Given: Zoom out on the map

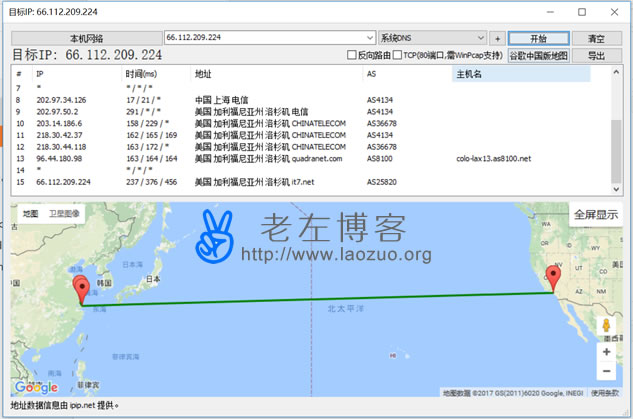Looking at the screenshot, I should (x=606, y=371).
